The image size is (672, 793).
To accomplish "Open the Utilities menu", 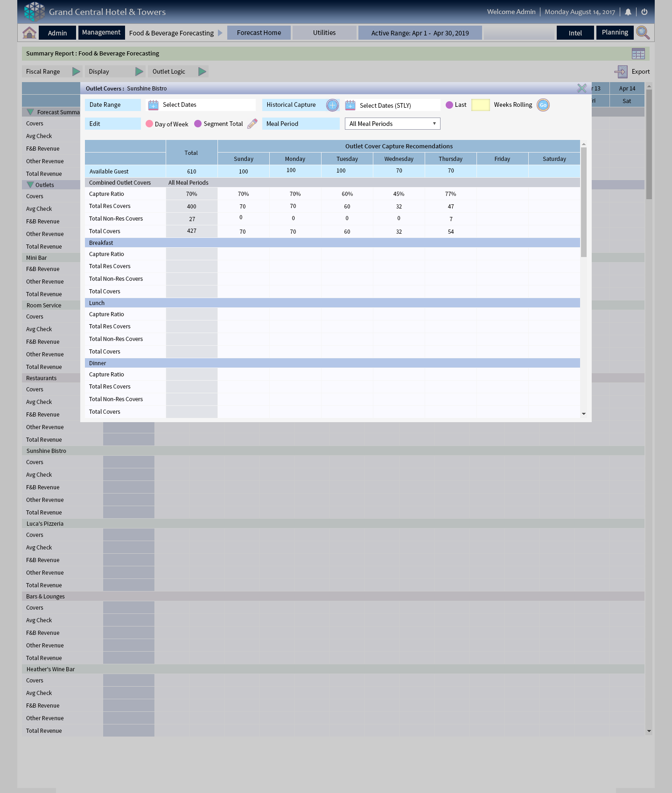I will [324, 33].
